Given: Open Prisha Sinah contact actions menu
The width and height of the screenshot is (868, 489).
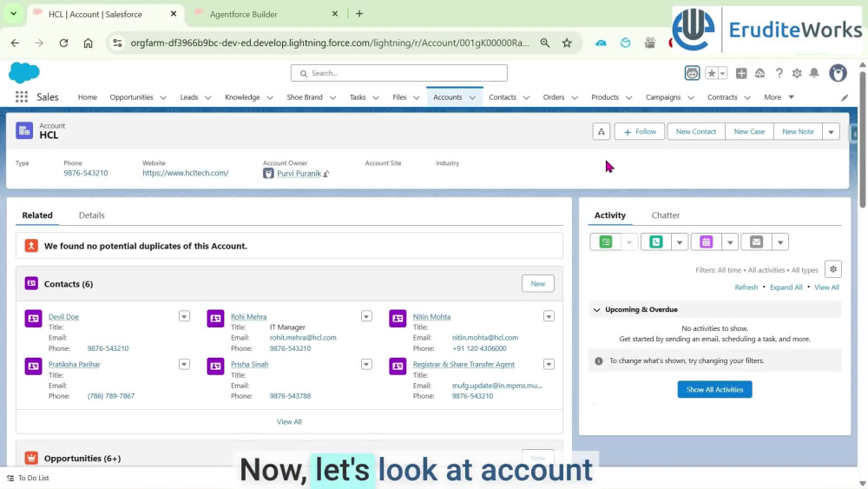Looking at the screenshot, I should [x=366, y=365].
